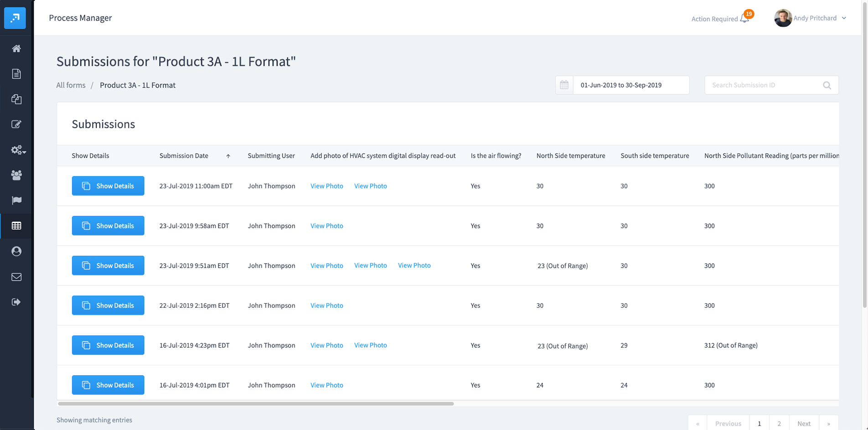Show Details for 23-Jul-2019 11:00am submission
This screenshot has width=868, height=430.
(x=108, y=186)
